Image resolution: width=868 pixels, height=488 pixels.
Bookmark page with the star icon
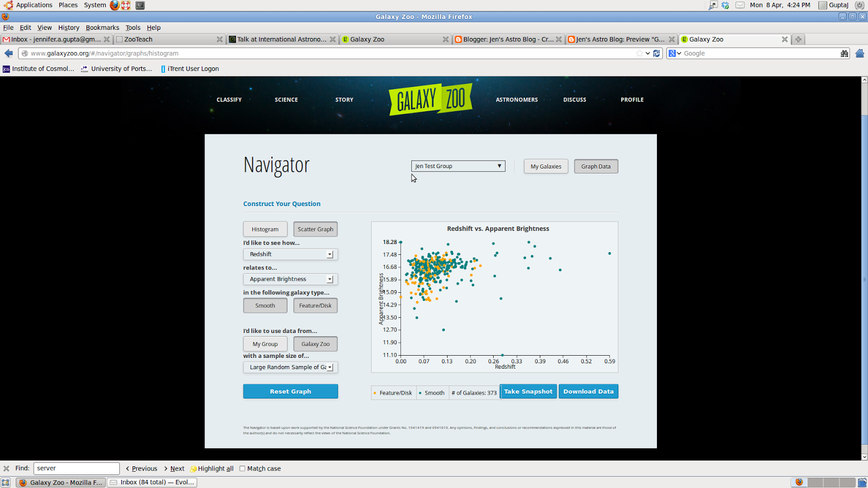[x=639, y=53]
